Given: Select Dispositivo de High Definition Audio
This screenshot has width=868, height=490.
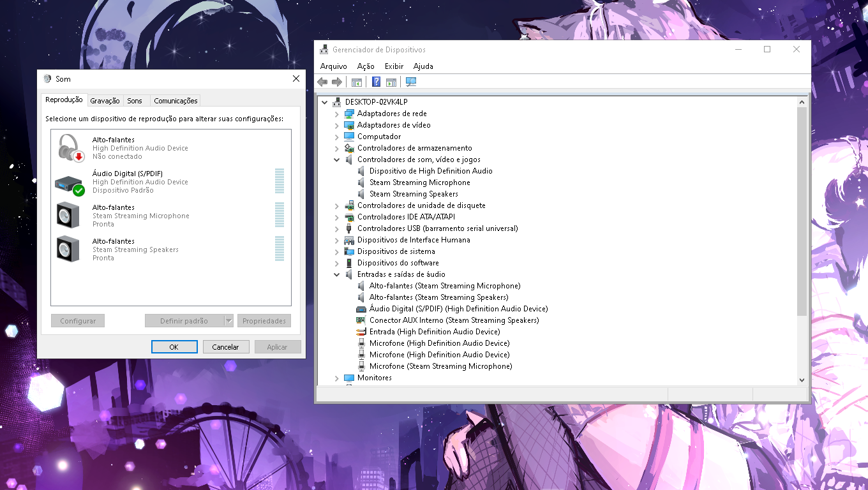Looking at the screenshot, I should click(x=431, y=171).
